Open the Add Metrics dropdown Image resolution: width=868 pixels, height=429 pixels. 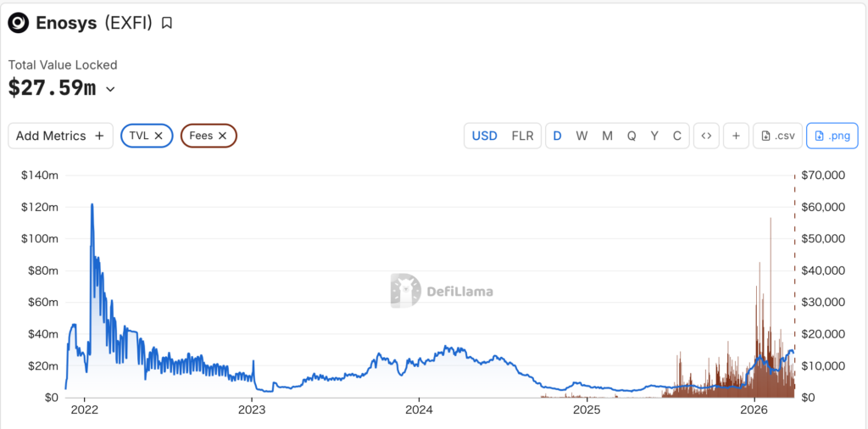[60, 136]
